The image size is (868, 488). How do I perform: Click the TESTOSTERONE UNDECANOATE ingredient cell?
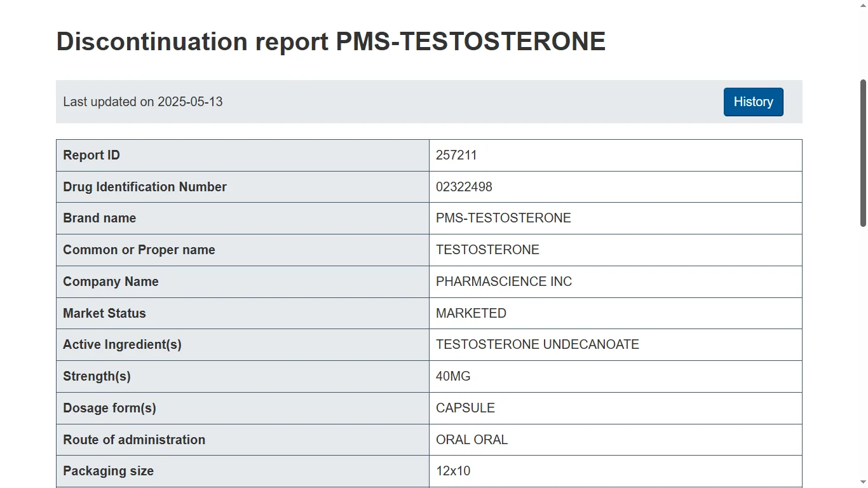538,344
